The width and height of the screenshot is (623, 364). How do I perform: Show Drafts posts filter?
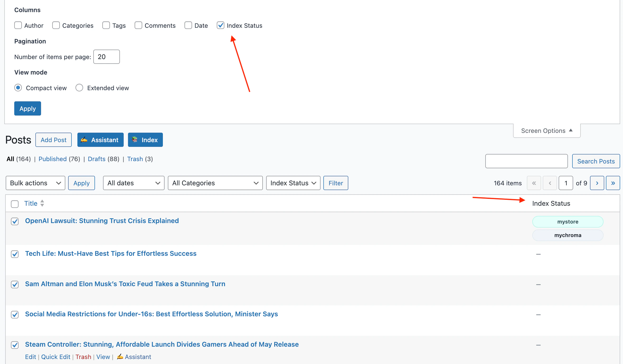coord(96,159)
